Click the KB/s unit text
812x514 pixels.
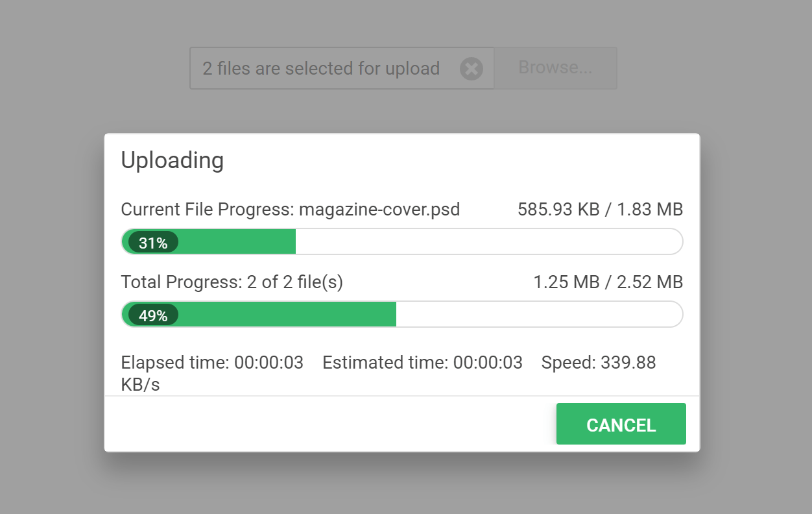(140, 384)
